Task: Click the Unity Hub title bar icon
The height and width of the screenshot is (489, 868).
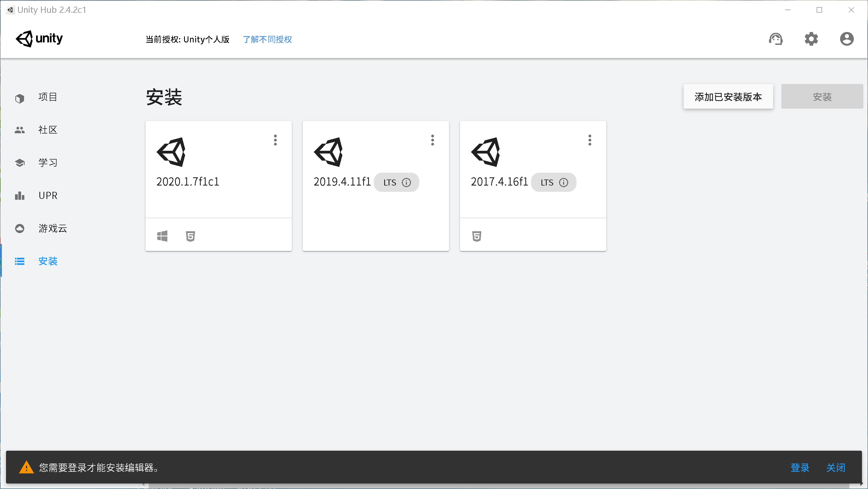Action: pos(10,10)
